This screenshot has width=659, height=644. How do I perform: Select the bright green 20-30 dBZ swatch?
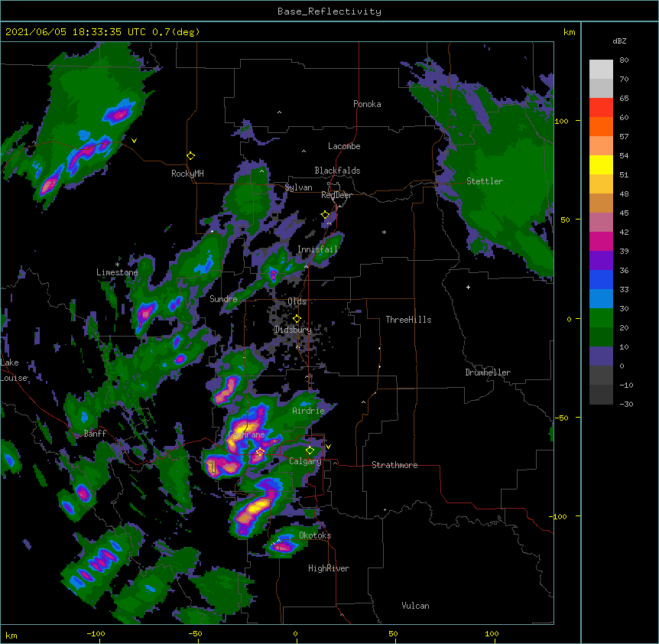click(x=601, y=318)
